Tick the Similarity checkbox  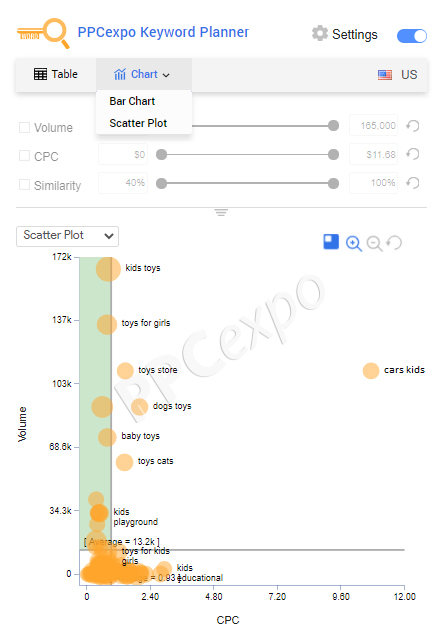tap(24, 185)
